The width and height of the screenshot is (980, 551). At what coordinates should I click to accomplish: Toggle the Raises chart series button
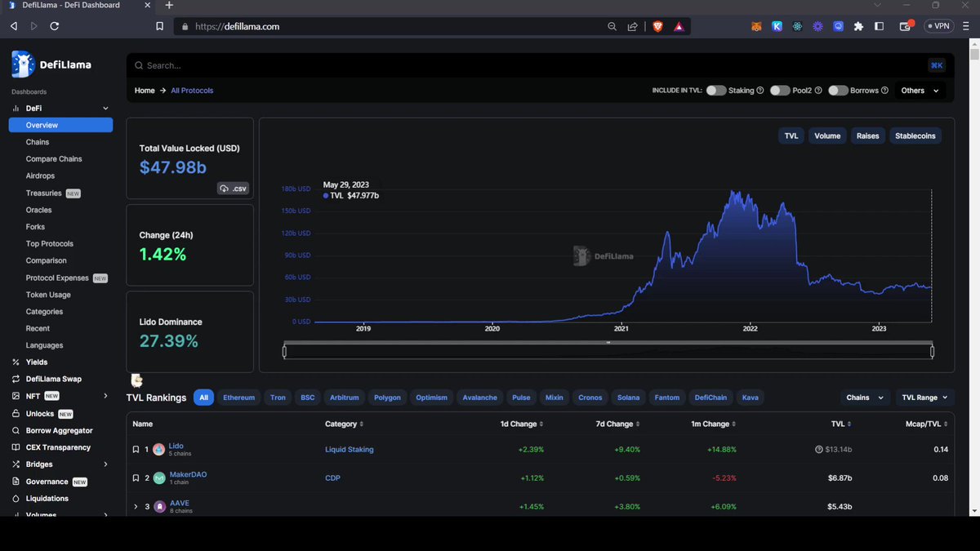coord(868,136)
